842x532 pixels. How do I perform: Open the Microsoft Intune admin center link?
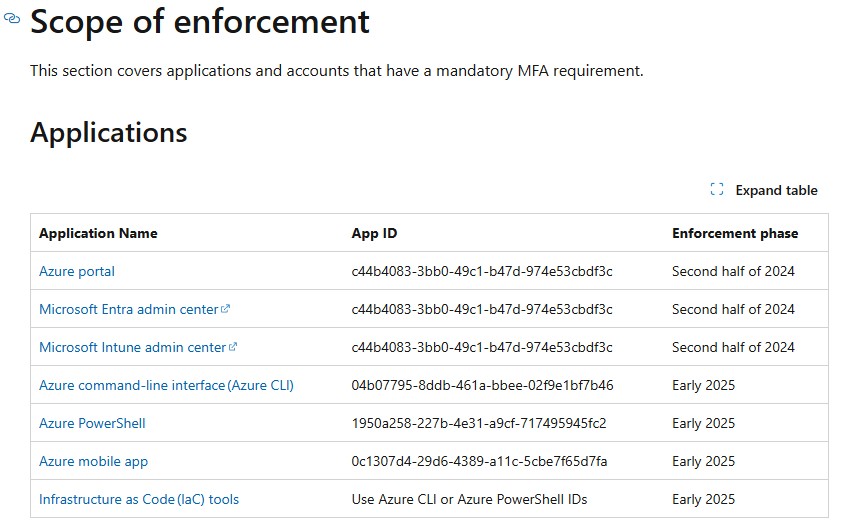coord(133,347)
